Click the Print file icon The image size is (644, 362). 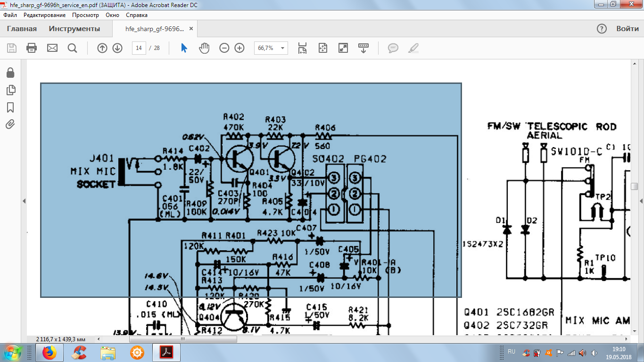32,48
